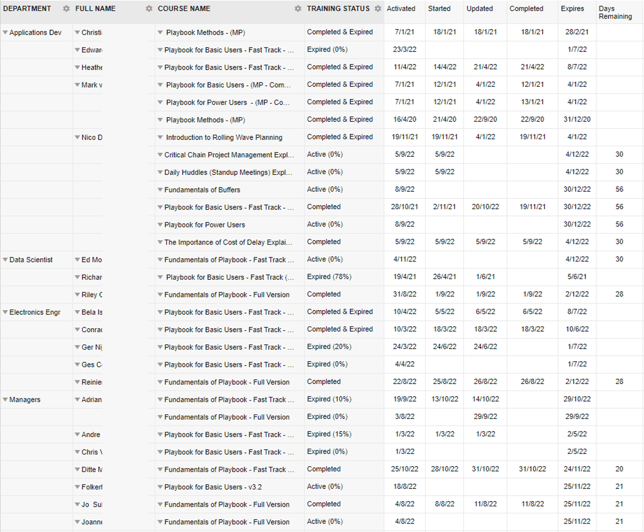Click the Updated column header

click(479, 9)
